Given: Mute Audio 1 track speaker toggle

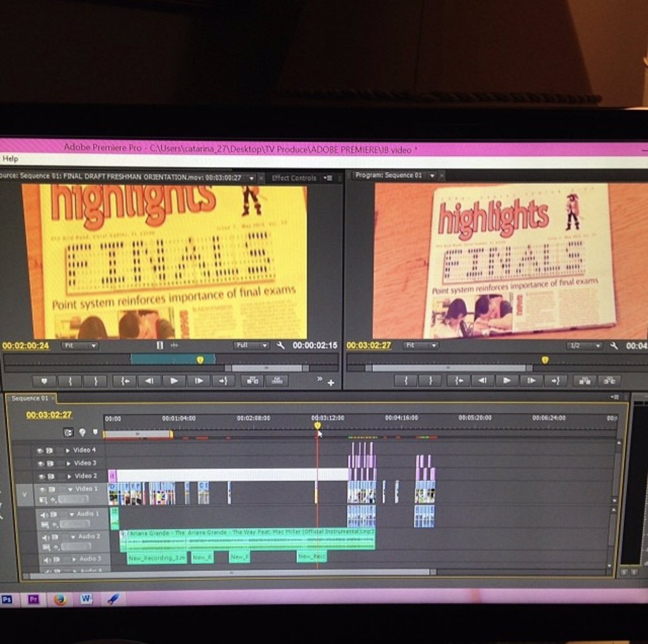Looking at the screenshot, I should pos(44,515).
